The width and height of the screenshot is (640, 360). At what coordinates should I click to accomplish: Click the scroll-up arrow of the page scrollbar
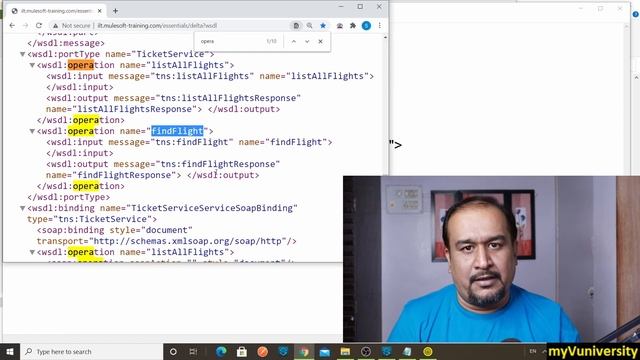click(385, 38)
